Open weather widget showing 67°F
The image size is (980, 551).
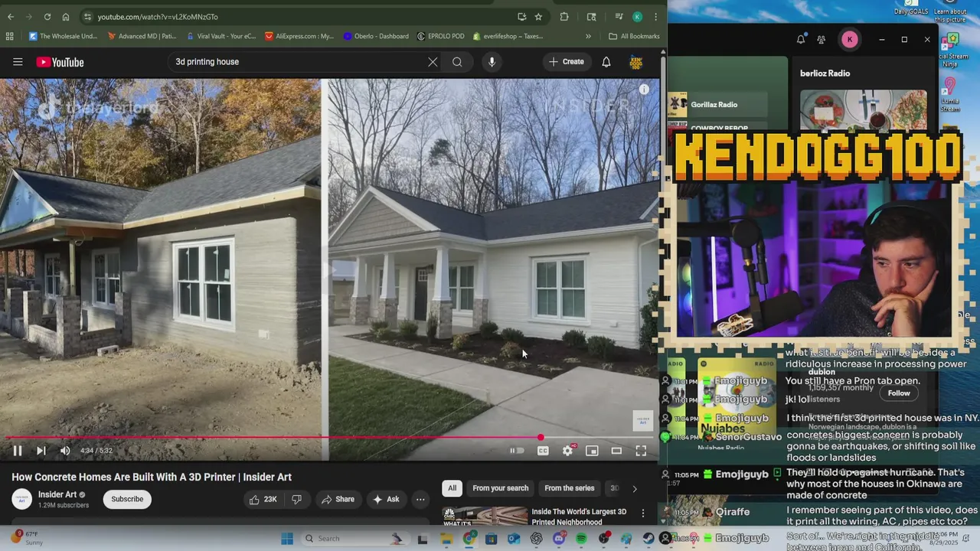tap(27, 538)
